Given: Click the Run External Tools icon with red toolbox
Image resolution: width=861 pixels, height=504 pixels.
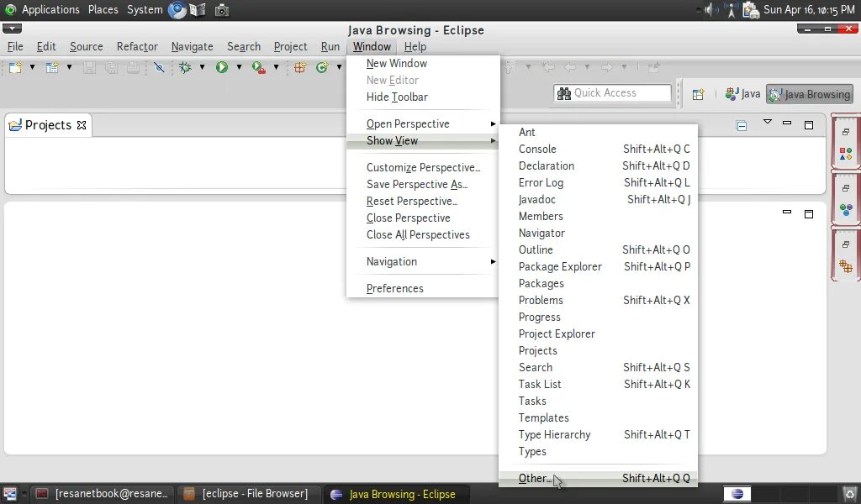Looking at the screenshot, I should tap(259, 67).
